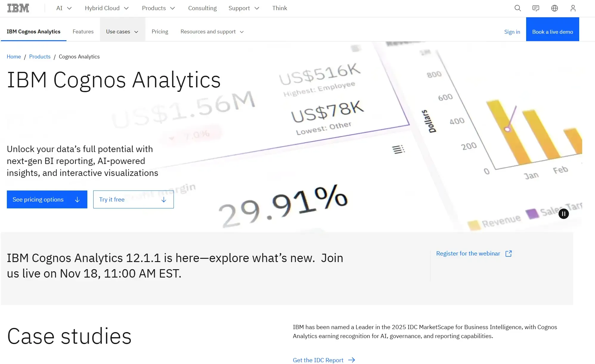
Task: Open the user profile menu
Action: click(x=573, y=8)
